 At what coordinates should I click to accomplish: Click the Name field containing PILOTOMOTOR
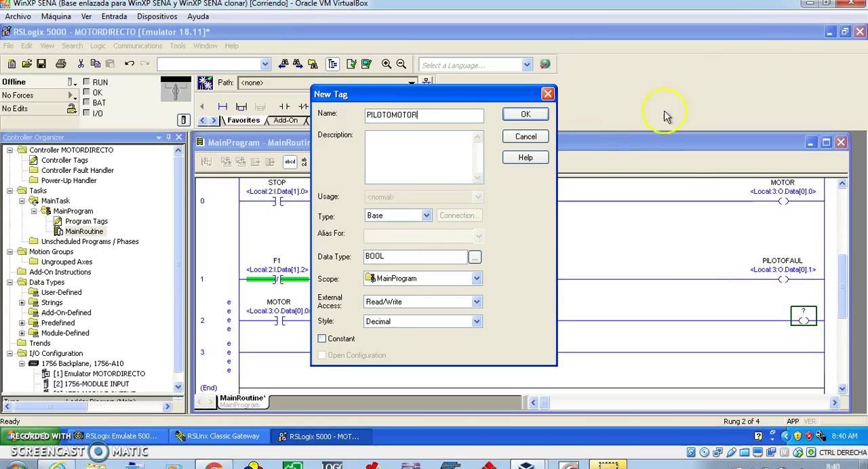(425, 115)
